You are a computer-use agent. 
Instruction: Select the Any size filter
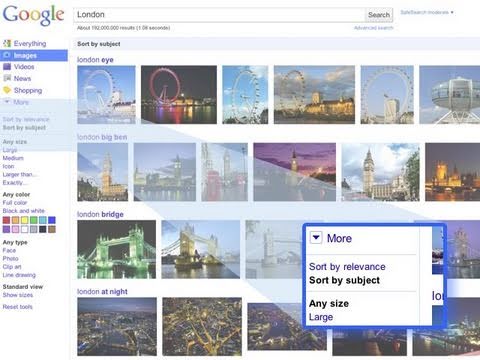[15, 142]
